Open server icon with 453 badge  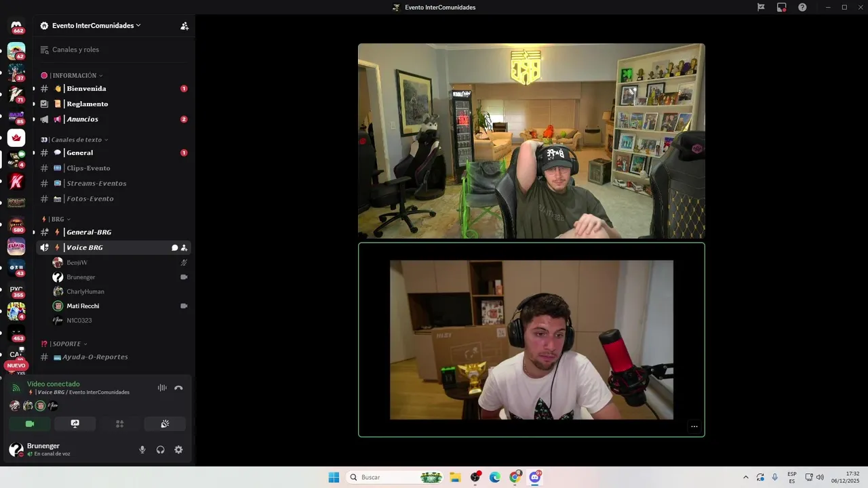tap(16, 333)
